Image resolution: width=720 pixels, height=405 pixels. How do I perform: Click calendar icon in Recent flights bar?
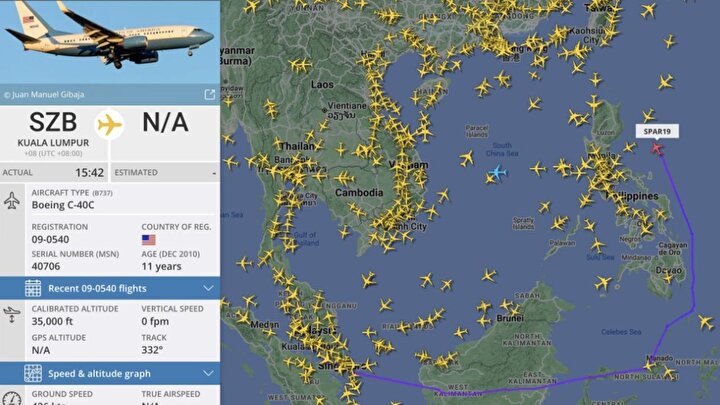[x=33, y=288]
